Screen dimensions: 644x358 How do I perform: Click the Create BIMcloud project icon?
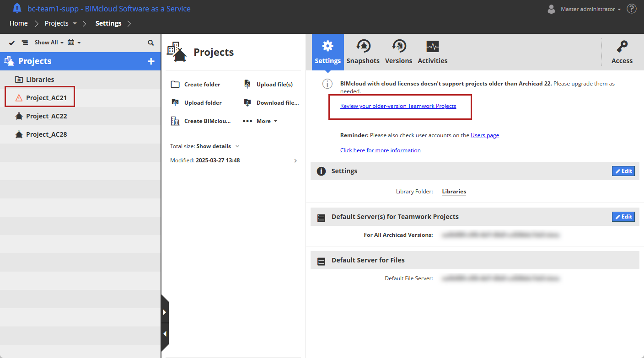click(x=175, y=121)
